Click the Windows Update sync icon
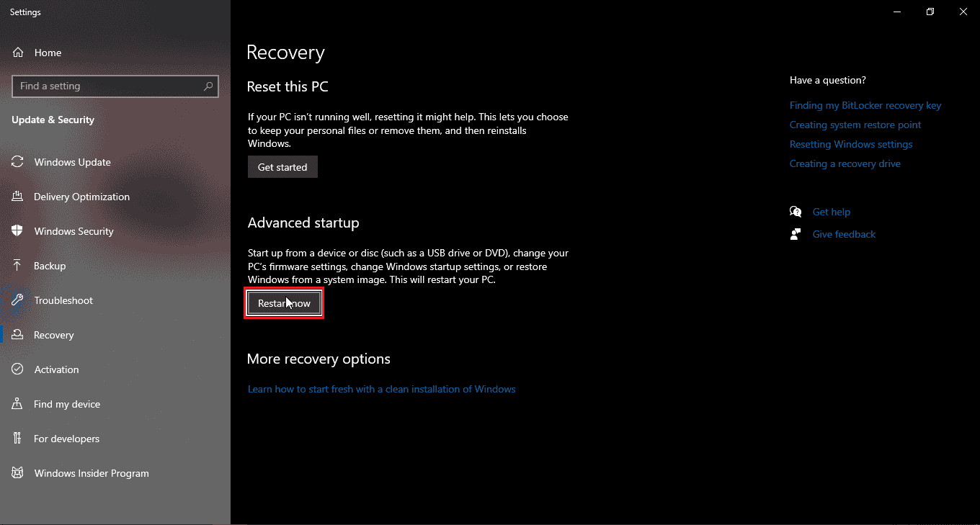Viewport: 980px width, 525px height. 18,162
